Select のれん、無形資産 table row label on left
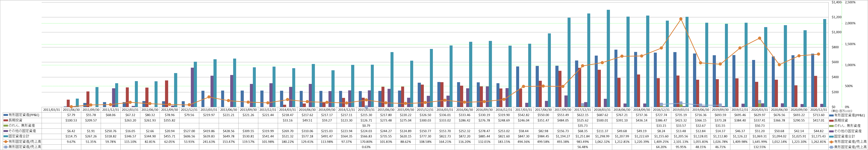This screenshot has height=150, width=868. [21, 126]
